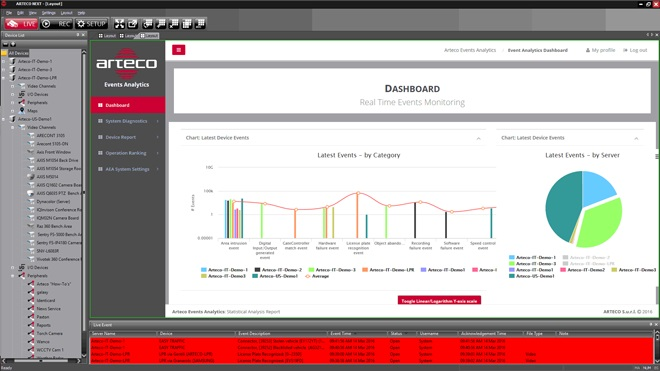
Task: Toggle fullscreen with the four-arrows icon
Action: click(x=120, y=24)
